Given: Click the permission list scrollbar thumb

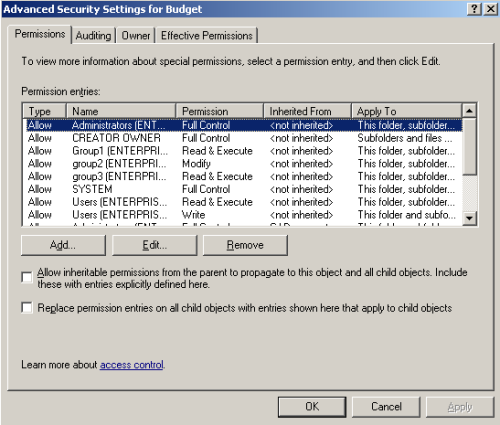Looking at the screenshot, I should tap(469, 146).
